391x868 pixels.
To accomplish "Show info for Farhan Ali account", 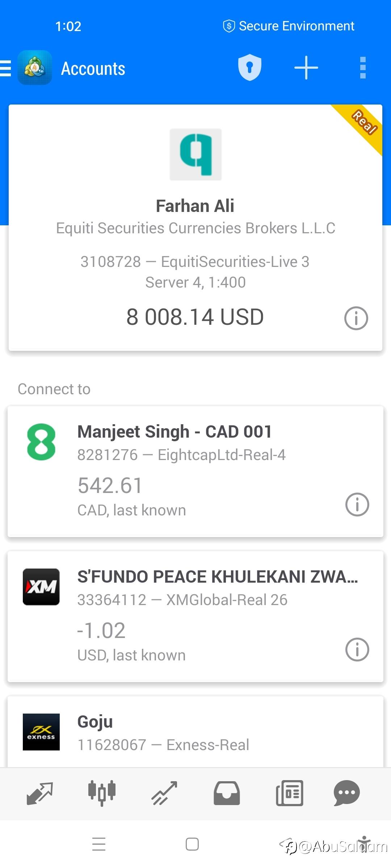I will (356, 318).
